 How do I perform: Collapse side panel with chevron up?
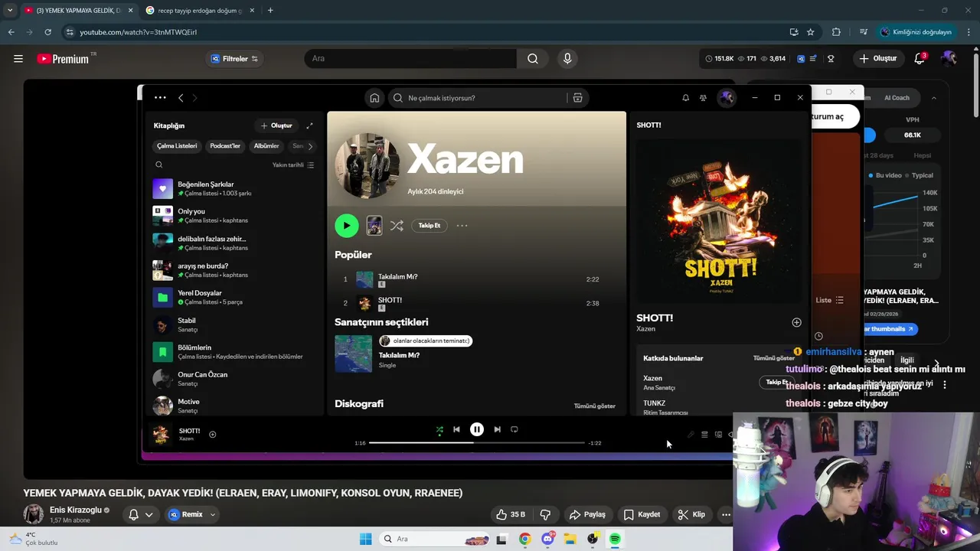coord(933,98)
